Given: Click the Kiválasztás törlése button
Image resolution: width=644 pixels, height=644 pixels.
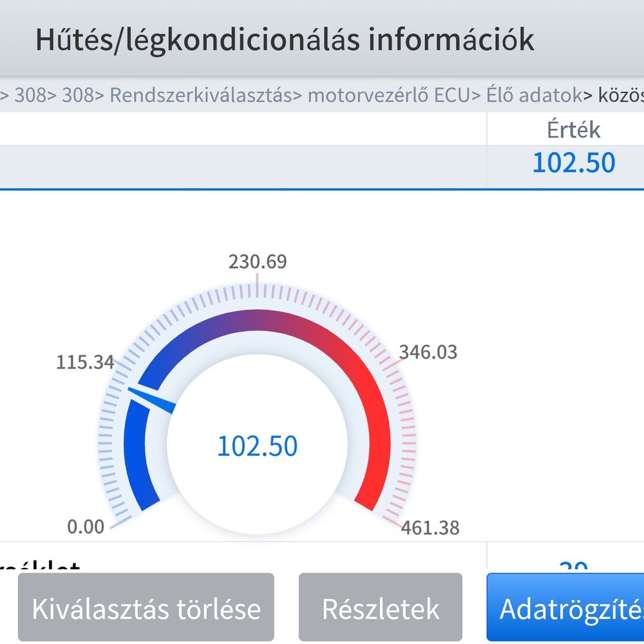Looking at the screenshot, I should pos(146,608).
